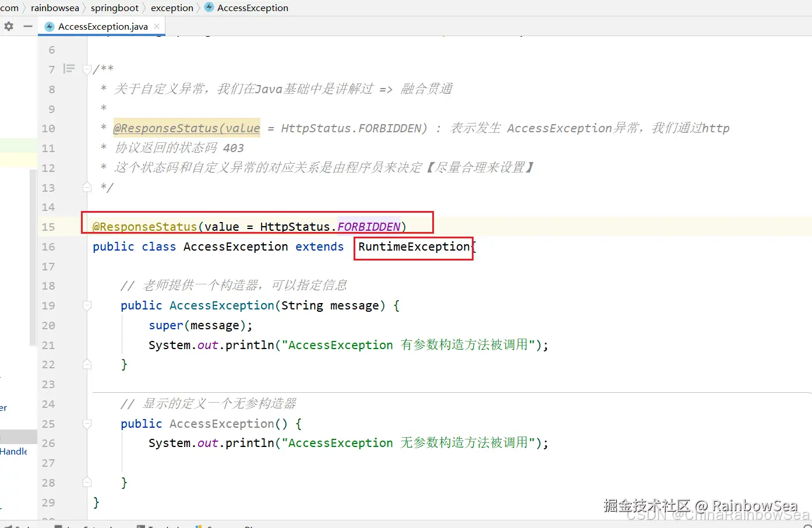This screenshot has width=812, height=528.
Task: Close the AccessException.java tab
Action: coord(157,26)
